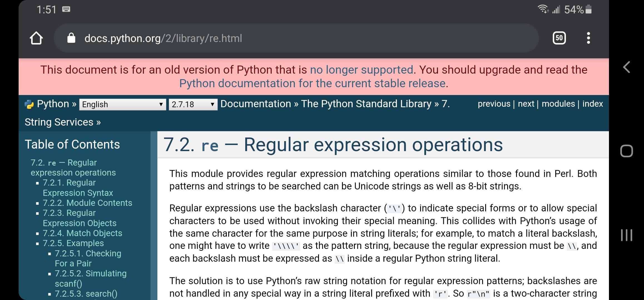
Task: Open the Chrome three-dot overflow menu
Action: (x=588, y=38)
